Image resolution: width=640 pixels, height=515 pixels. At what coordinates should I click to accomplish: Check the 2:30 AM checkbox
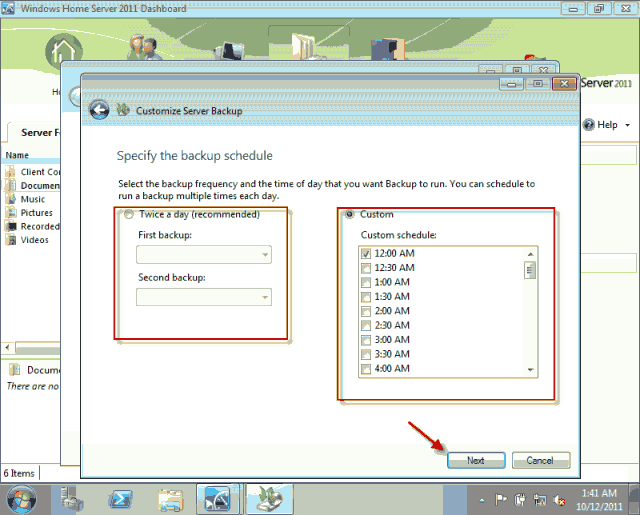click(x=366, y=326)
